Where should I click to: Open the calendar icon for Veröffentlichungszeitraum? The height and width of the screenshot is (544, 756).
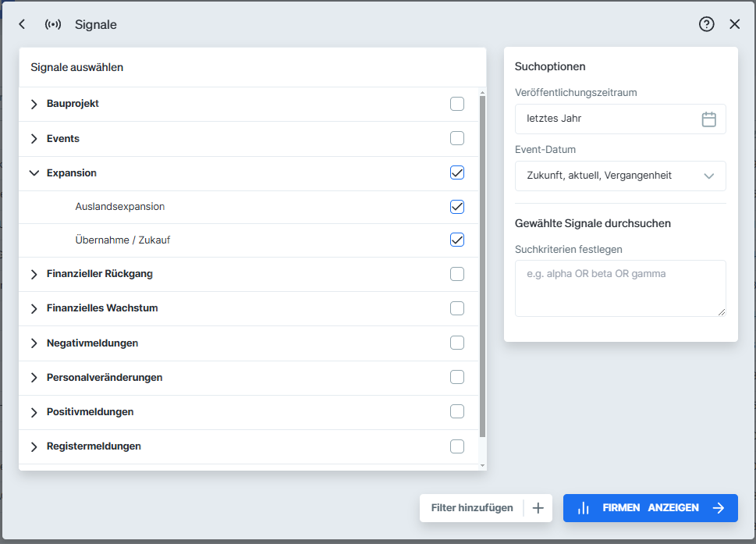(708, 119)
